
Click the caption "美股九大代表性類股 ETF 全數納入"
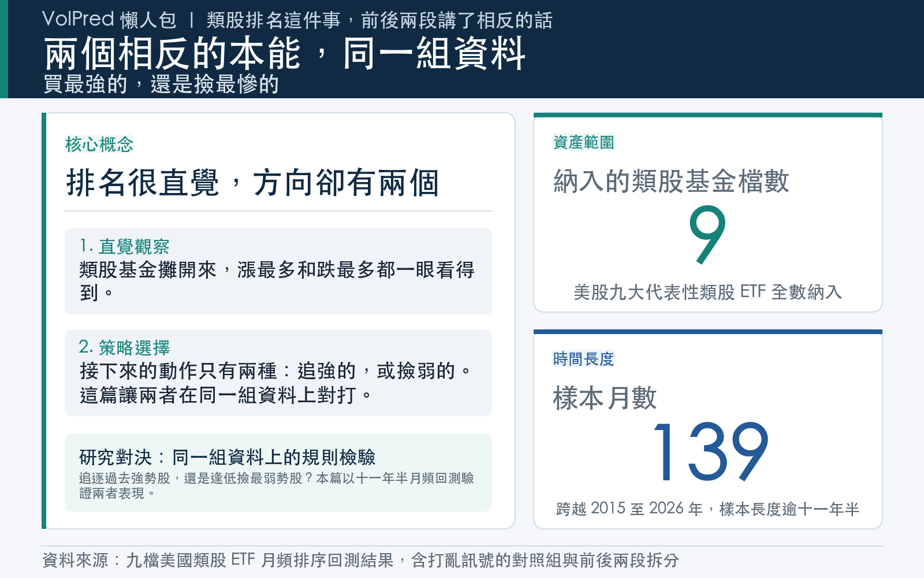click(x=708, y=292)
